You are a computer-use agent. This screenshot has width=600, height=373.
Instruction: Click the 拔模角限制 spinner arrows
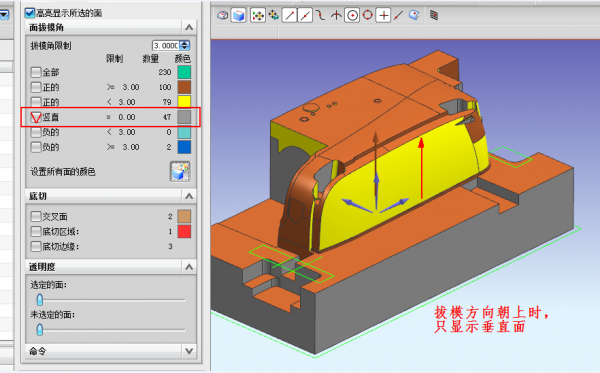tap(185, 46)
